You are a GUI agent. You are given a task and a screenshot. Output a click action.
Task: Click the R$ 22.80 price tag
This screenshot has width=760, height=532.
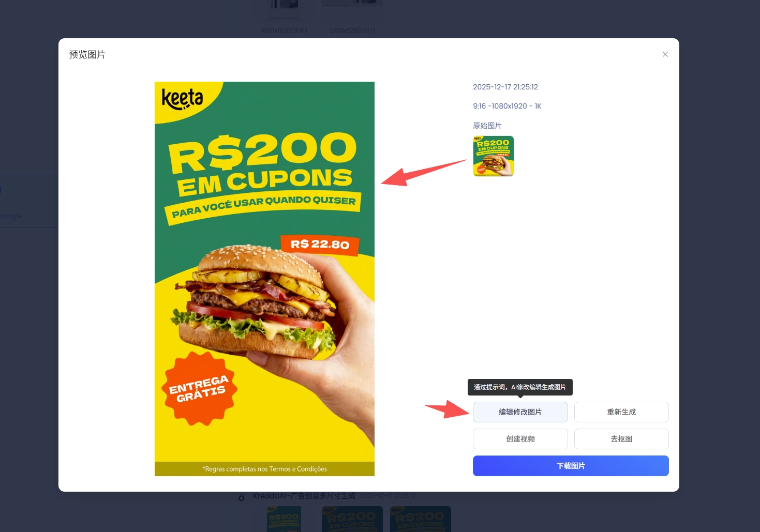pyautogui.click(x=320, y=245)
